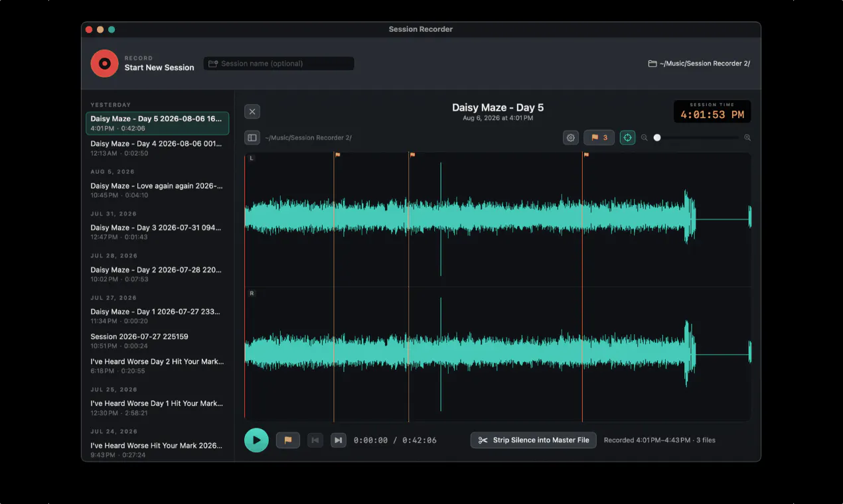
Task: Open session Daisy Maze - Day 2
Action: (x=157, y=275)
